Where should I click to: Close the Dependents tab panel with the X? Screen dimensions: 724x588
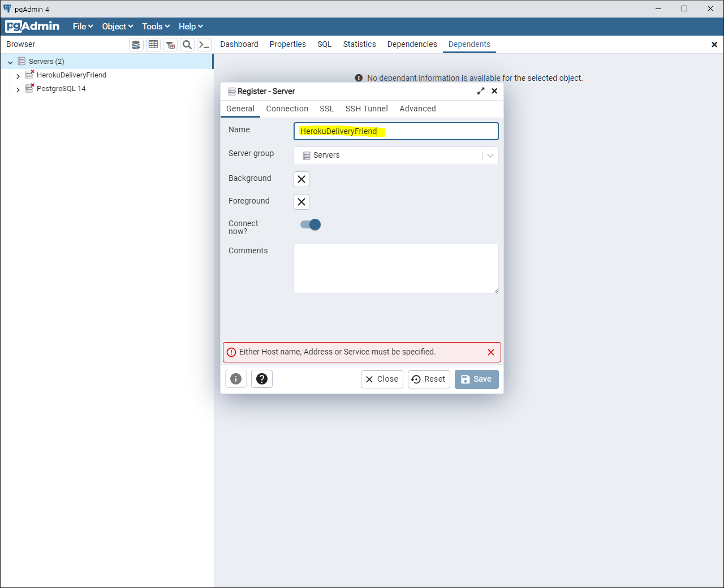(x=714, y=45)
